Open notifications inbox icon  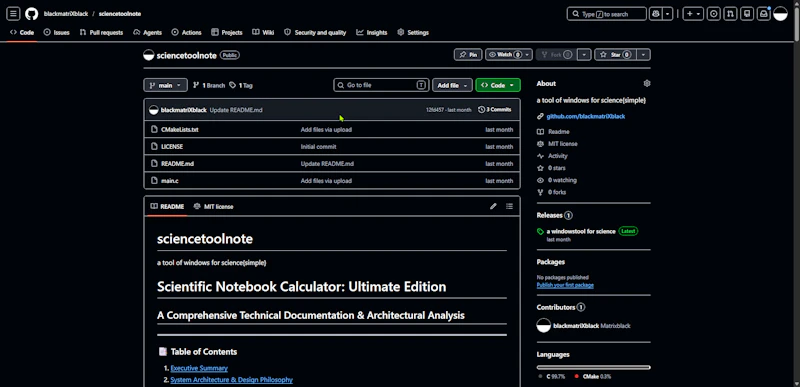[763, 14]
